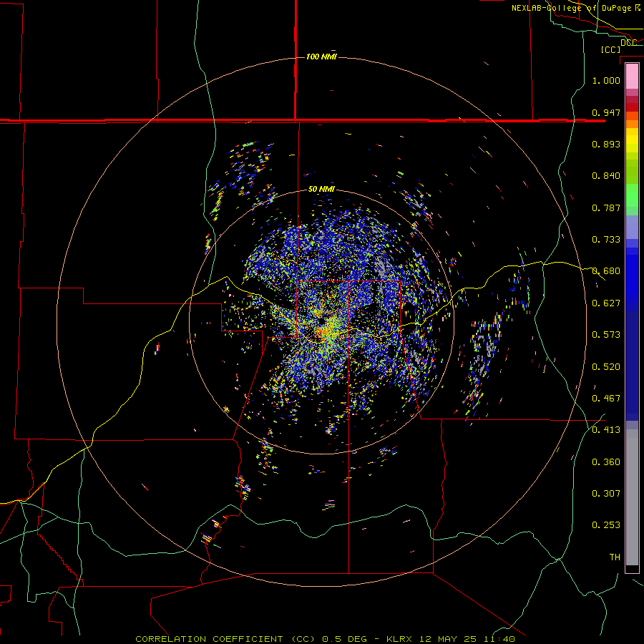
Task: Pick the red band in the color bar
Action: pos(632,107)
